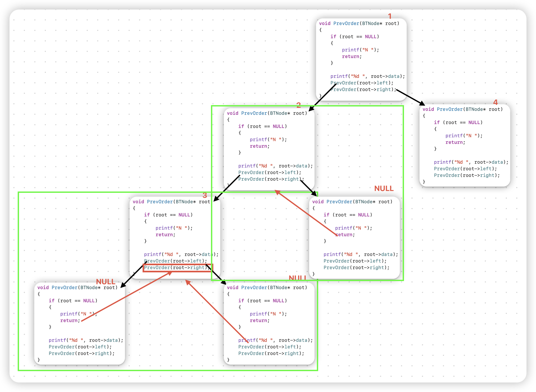Click the function signature line of card 4
Viewport: 536px width, 392px height.
pos(463,109)
